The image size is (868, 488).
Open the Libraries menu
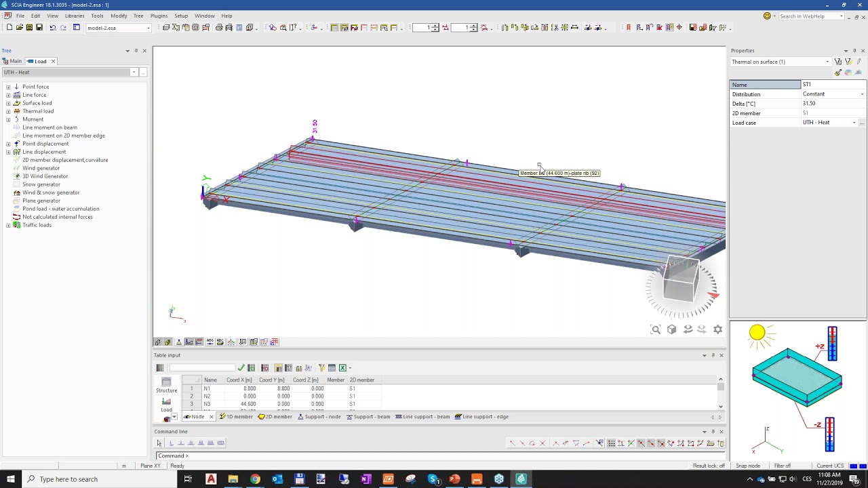point(75,16)
